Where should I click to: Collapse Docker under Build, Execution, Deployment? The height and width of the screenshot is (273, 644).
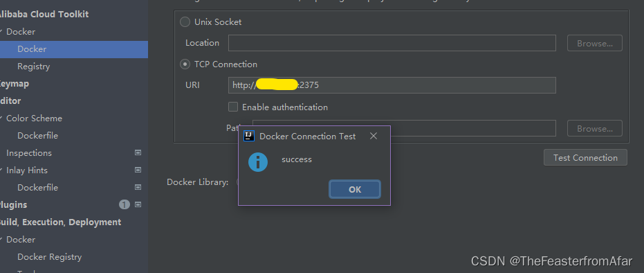click(1, 239)
